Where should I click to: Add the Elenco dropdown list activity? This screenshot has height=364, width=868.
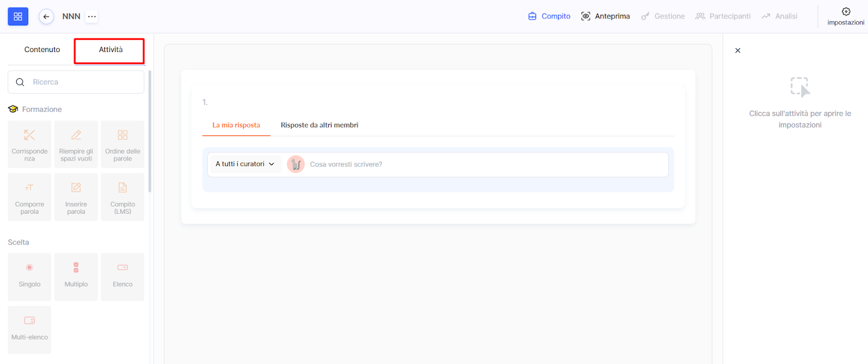[x=123, y=277]
